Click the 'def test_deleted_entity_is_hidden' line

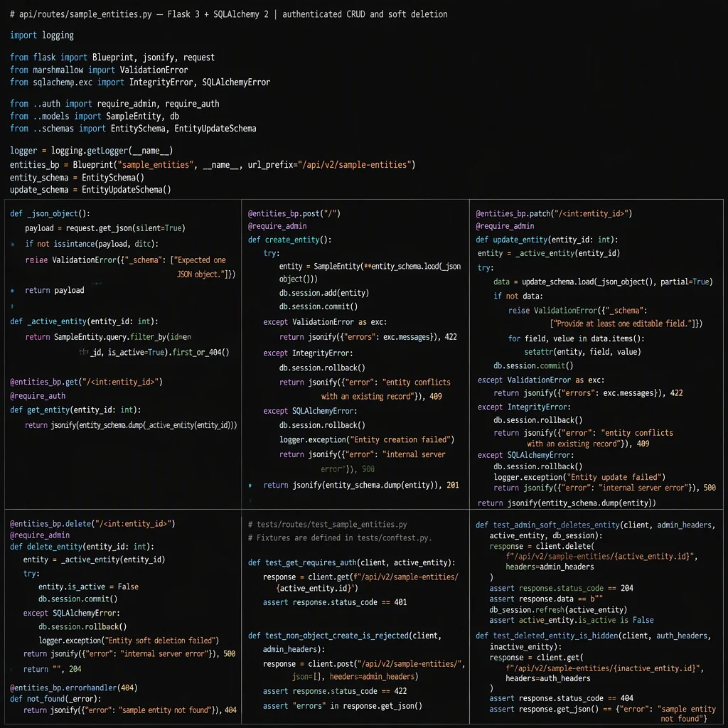coord(593,636)
